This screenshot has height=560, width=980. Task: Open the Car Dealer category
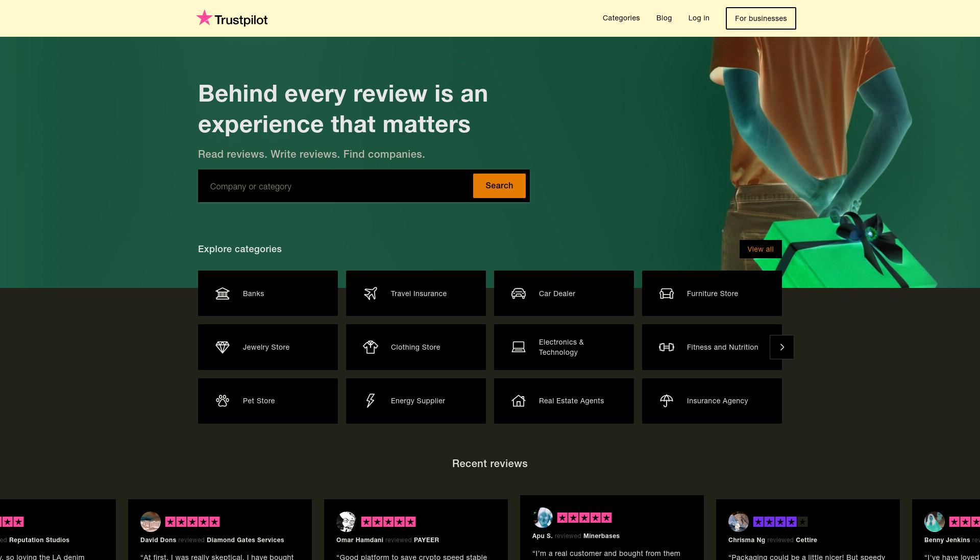[x=564, y=294]
